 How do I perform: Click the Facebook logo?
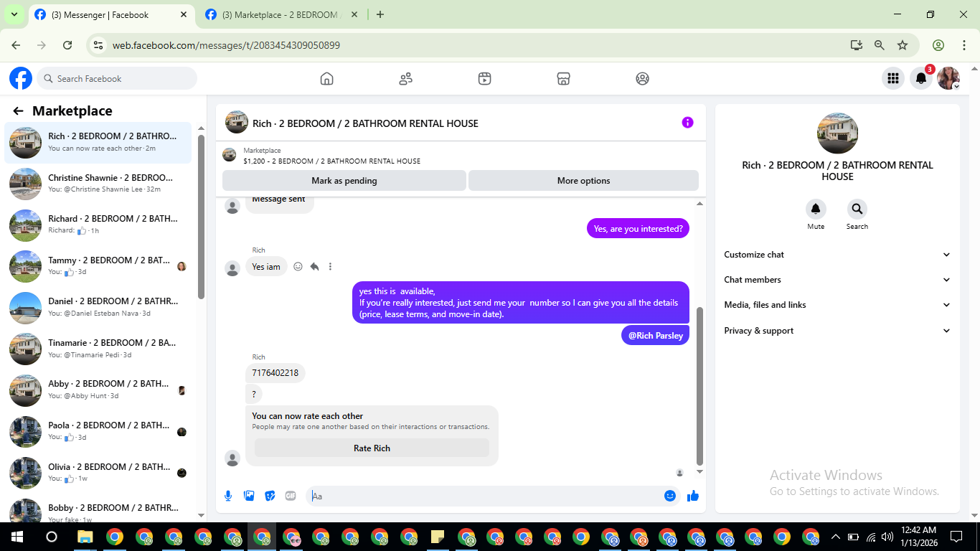coord(21,79)
